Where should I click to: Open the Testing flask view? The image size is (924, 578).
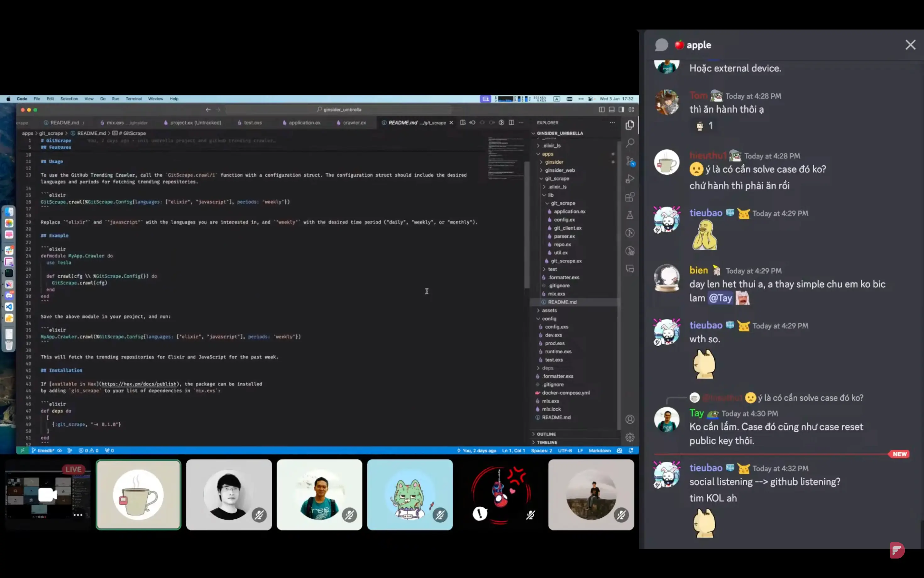click(x=630, y=215)
